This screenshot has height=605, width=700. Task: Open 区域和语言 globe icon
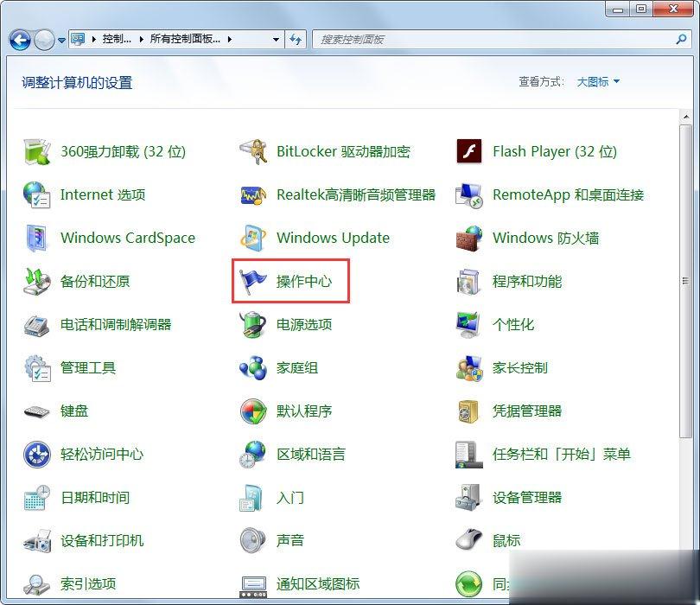(x=253, y=454)
